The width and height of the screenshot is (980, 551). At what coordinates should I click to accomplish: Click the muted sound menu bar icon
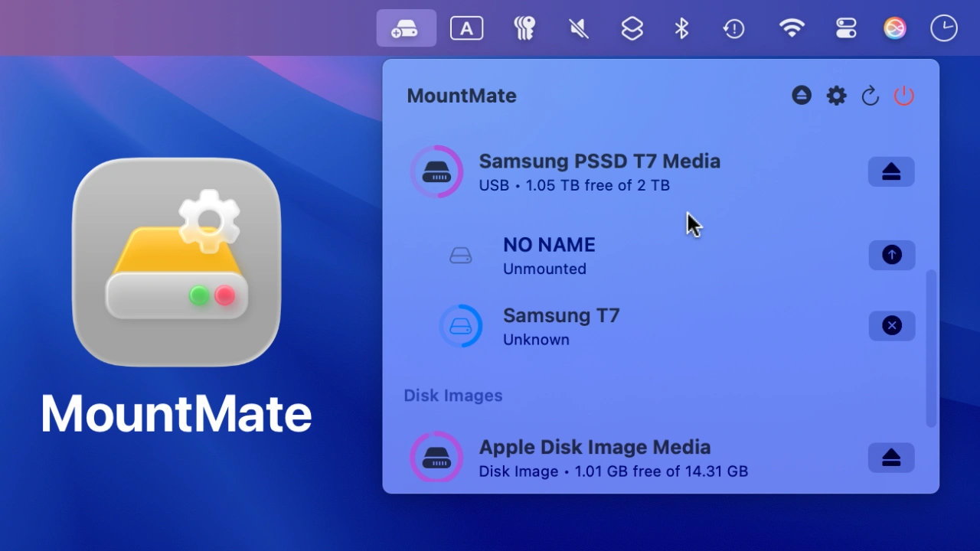pyautogui.click(x=579, y=29)
